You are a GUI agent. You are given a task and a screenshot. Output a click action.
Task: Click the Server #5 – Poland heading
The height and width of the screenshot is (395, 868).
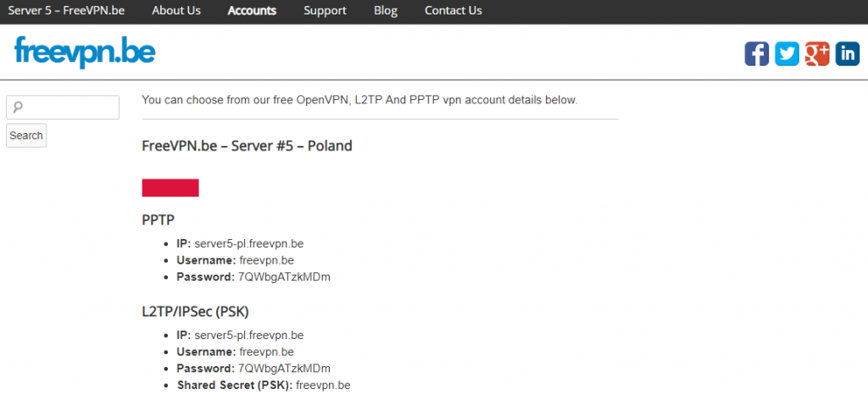click(247, 146)
